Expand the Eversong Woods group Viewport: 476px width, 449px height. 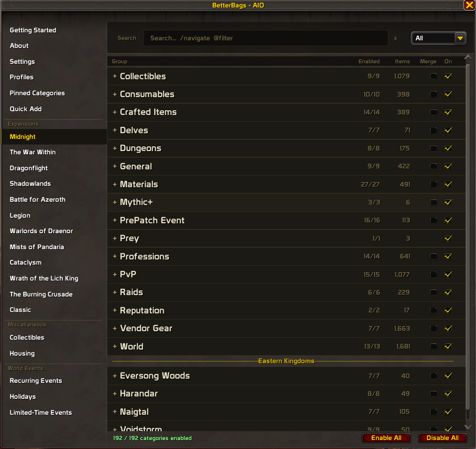click(115, 376)
